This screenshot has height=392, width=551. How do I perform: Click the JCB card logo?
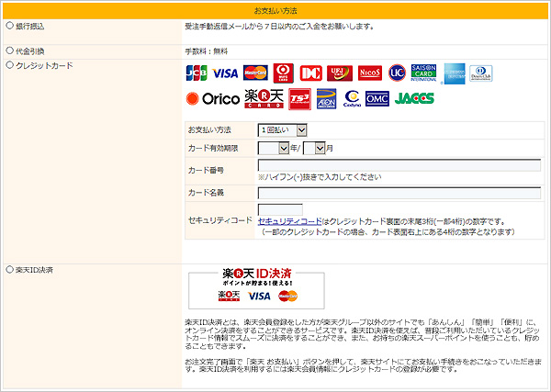click(197, 73)
